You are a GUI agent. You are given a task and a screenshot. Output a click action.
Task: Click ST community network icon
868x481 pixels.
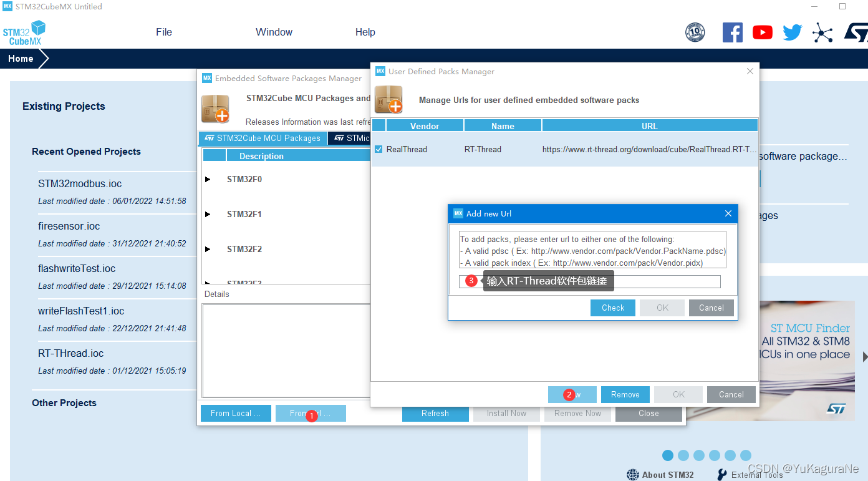822,32
